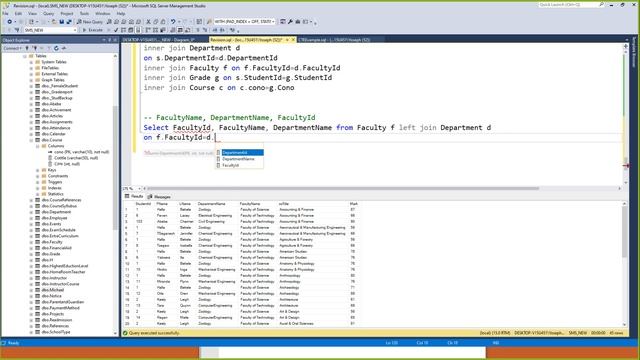The height and width of the screenshot is (360, 640).
Task: Open the Toolbox icon in toolbar
Action: coord(298,22)
